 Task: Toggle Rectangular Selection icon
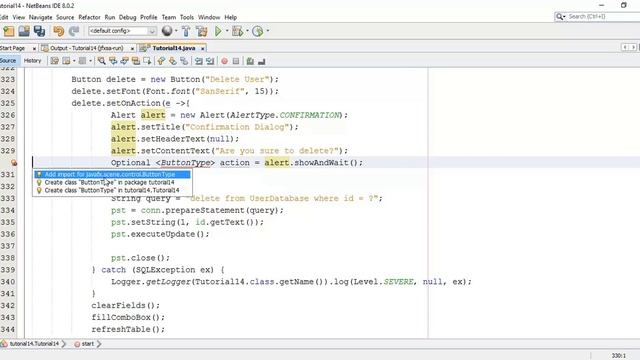(147, 61)
